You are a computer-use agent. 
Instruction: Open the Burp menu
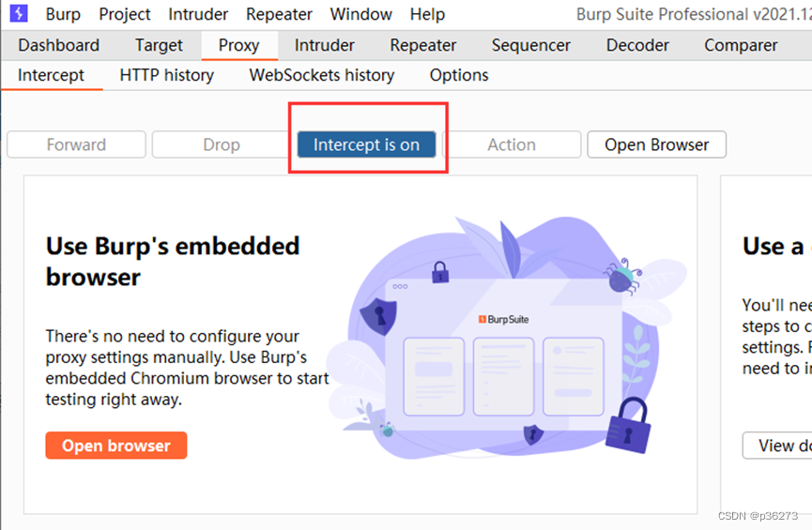pos(63,14)
